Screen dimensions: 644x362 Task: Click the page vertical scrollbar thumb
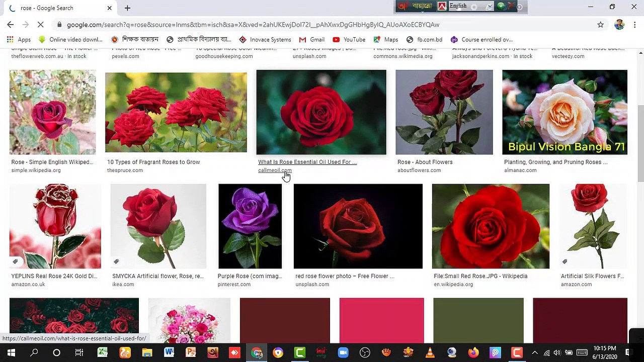(640, 143)
